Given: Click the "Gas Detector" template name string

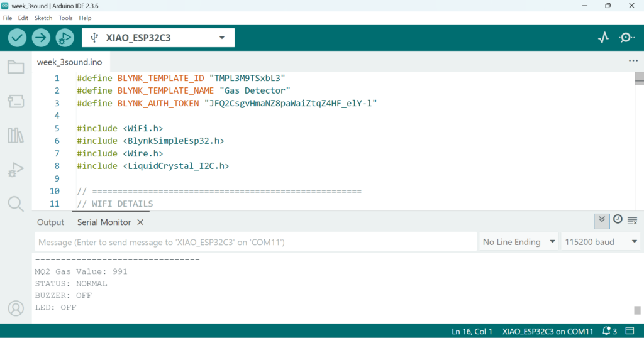Looking at the screenshot, I should pyautogui.click(x=255, y=90).
